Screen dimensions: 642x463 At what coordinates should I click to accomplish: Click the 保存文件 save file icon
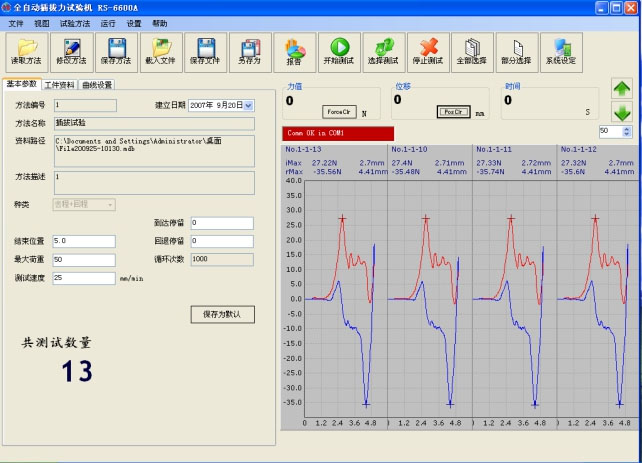pos(206,48)
